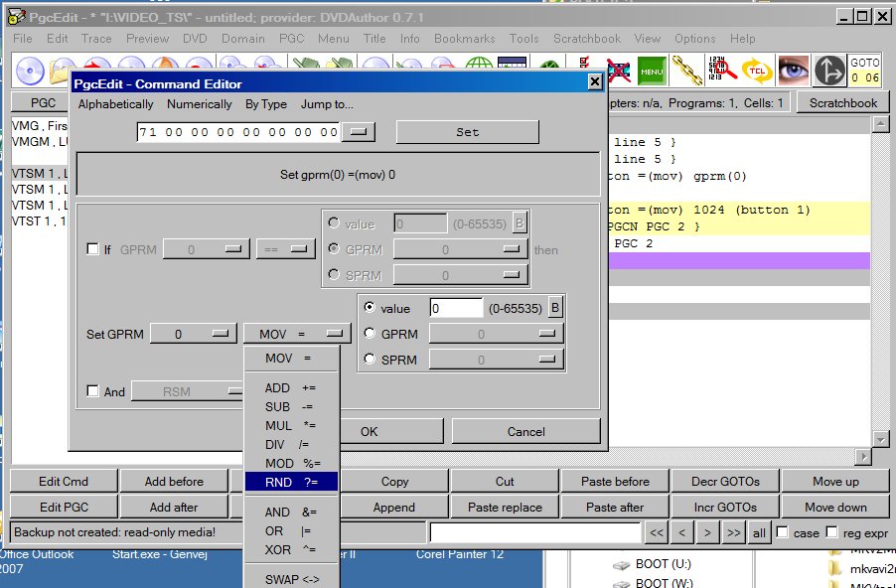Click the horizontal scroll right arrow
The image size is (896, 588).
(x=863, y=456)
